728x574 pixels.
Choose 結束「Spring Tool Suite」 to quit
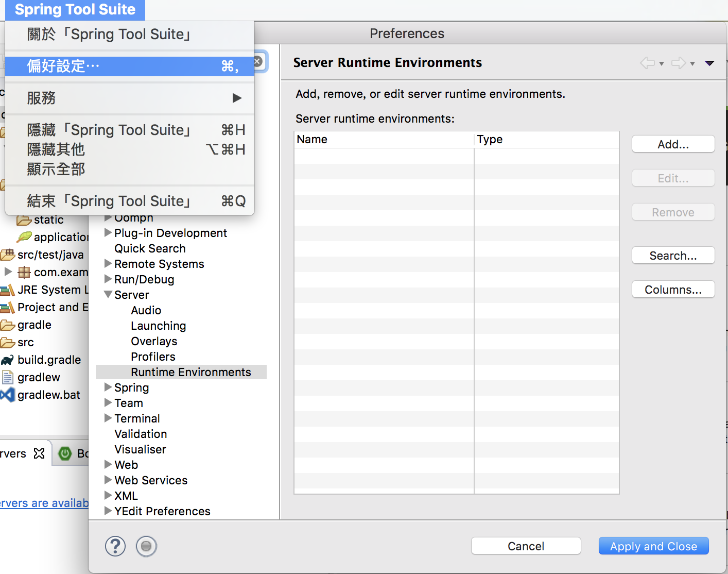coord(130,201)
